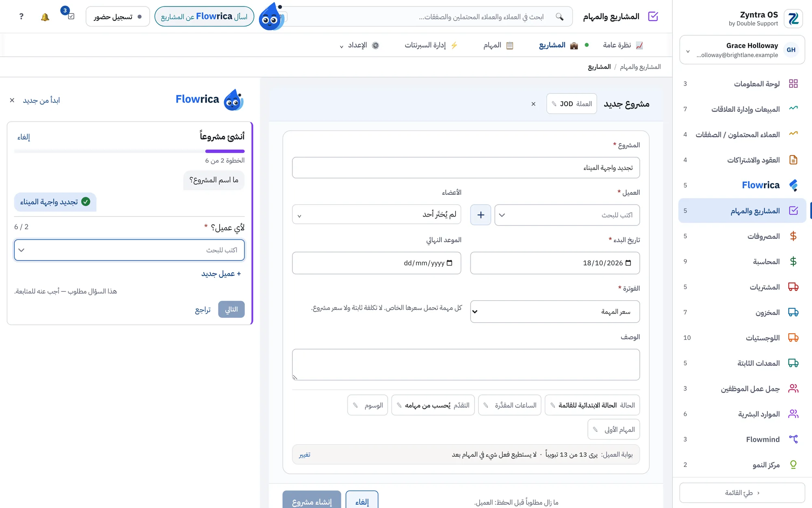Open اللوجستيات in the sidebar
812x508 pixels.
(742, 338)
